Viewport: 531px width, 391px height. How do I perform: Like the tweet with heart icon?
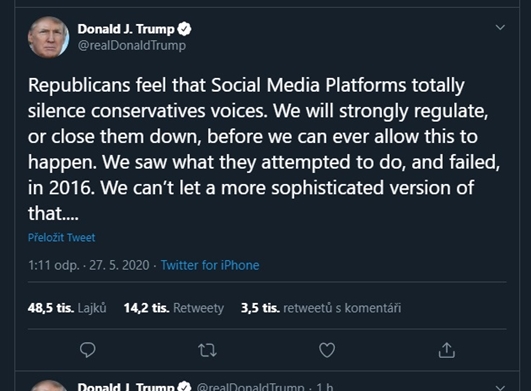pyautogui.click(x=327, y=350)
